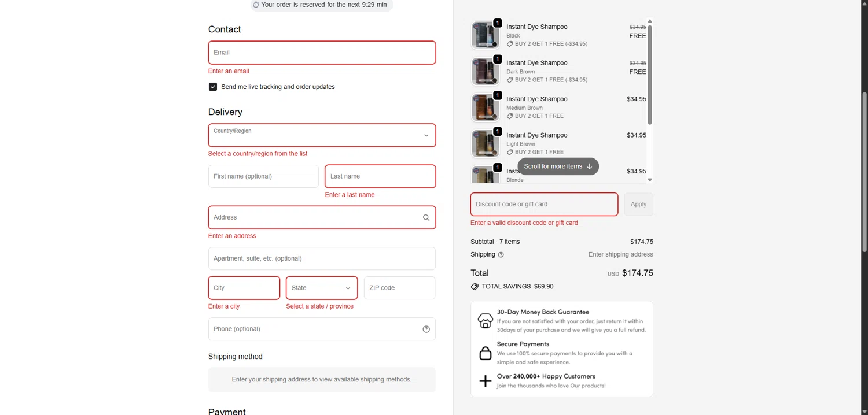
Task: Click the tag icon beside TOTAL SAVINGS
Action: pyautogui.click(x=475, y=287)
